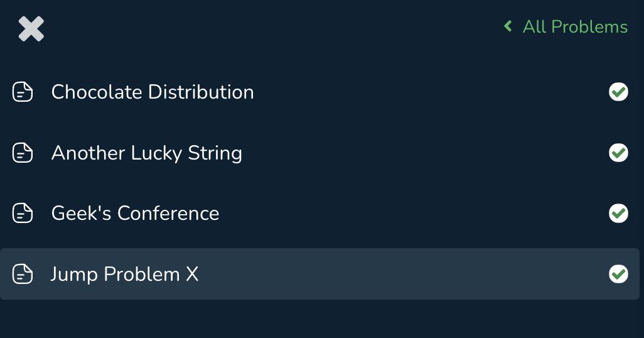Click the solved checkmark for Another Lucky String
This screenshot has height=338, width=644.
[618, 153]
